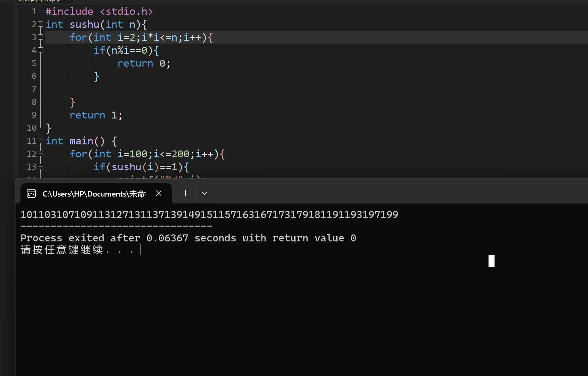This screenshot has width=588, height=376.
Task: Click the 'return 1;' statement
Action: pyautogui.click(x=96, y=115)
